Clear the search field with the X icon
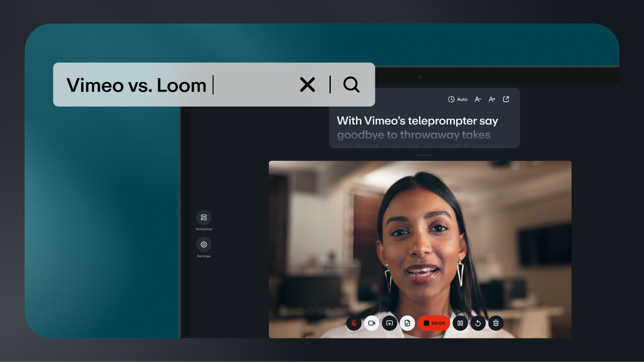 point(307,85)
